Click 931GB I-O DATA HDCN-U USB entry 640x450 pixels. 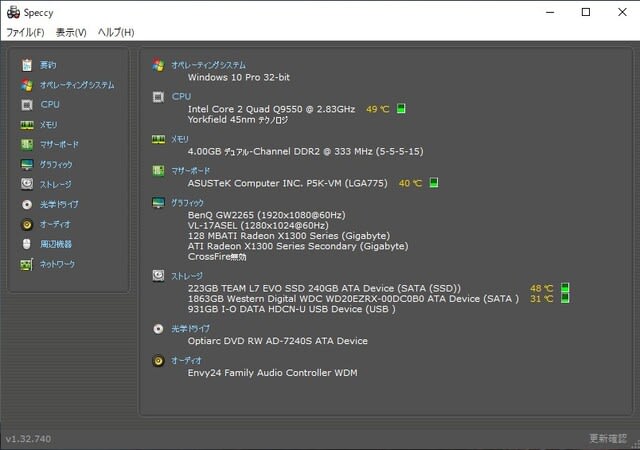pyautogui.click(x=291, y=309)
